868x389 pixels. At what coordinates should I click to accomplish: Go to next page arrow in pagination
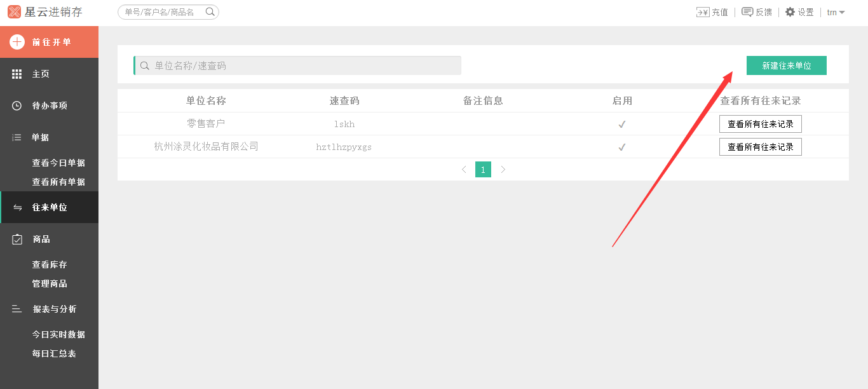point(503,170)
